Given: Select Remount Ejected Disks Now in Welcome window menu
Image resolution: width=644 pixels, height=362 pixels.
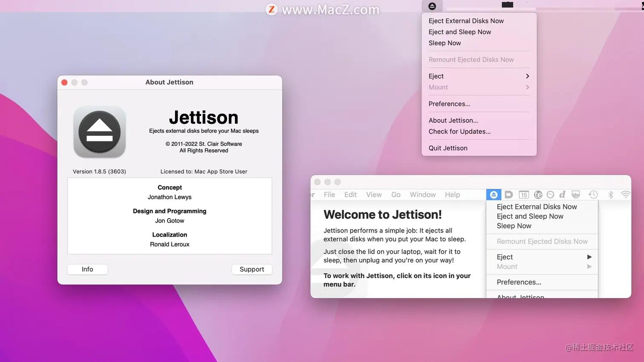Looking at the screenshot, I should click(x=542, y=242).
